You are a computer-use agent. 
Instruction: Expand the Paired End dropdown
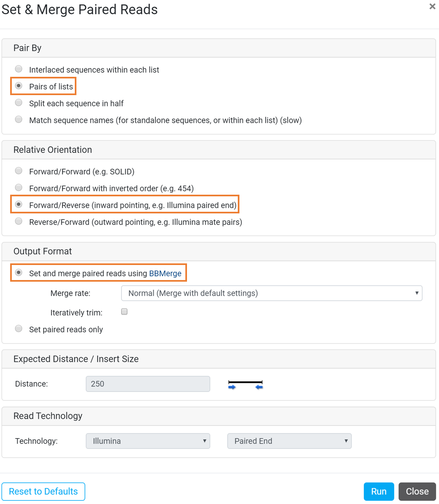[289, 441]
